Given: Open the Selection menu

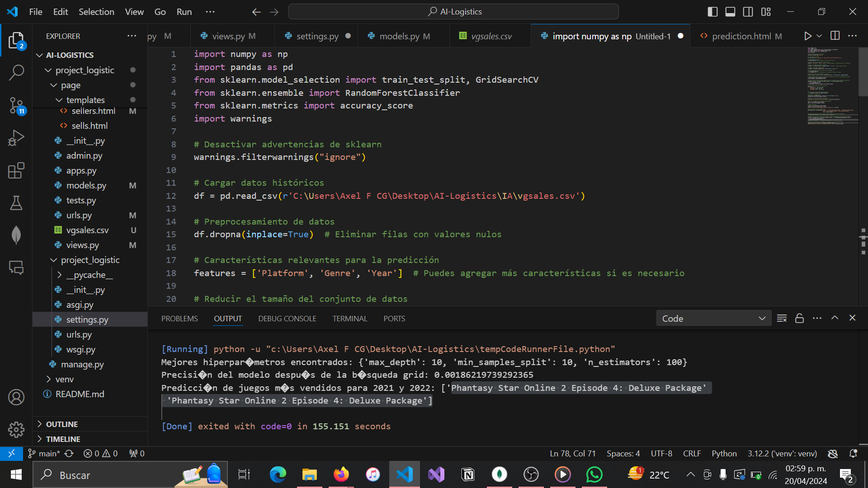Looking at the screenshot, I should 96,12.
